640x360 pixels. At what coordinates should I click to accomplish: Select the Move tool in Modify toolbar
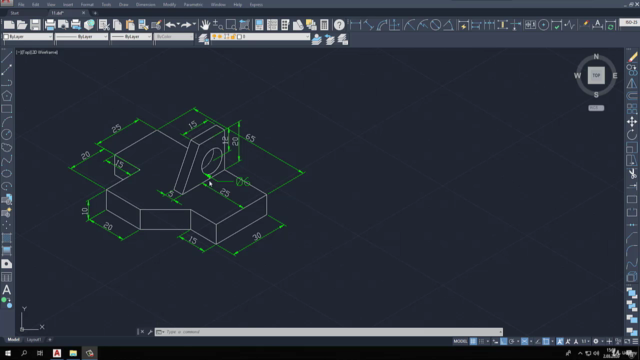pos(632,122)
